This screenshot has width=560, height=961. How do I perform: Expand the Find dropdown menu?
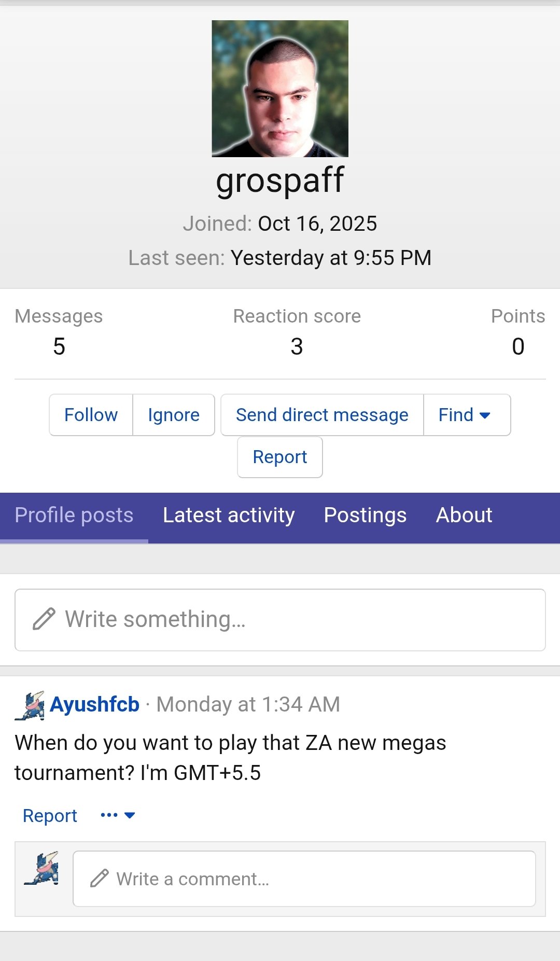pyautogui.click(x=466, y=415)
